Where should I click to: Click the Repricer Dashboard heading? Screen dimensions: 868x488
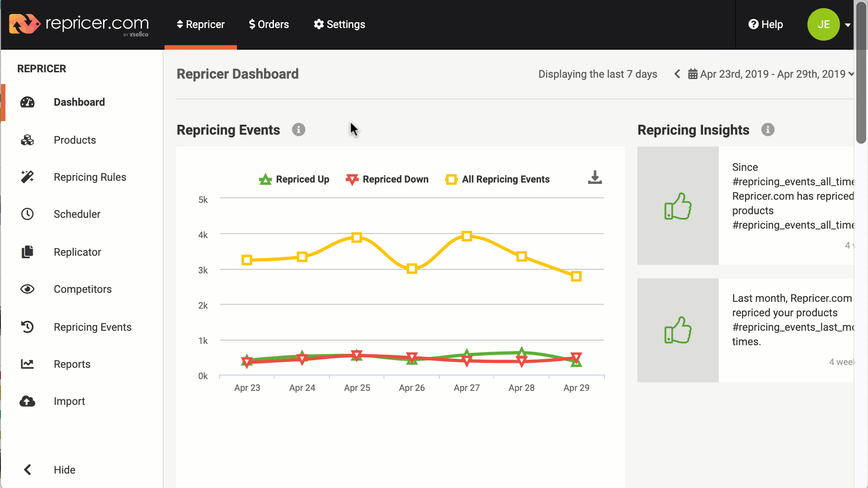pos(238,74)
